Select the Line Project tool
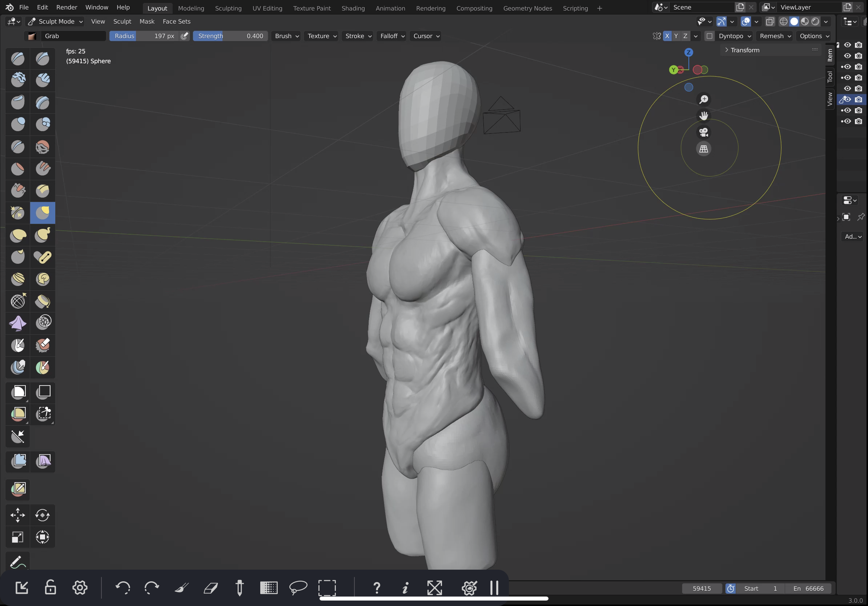This screenshot has width=868, height=606. [18, 436]
